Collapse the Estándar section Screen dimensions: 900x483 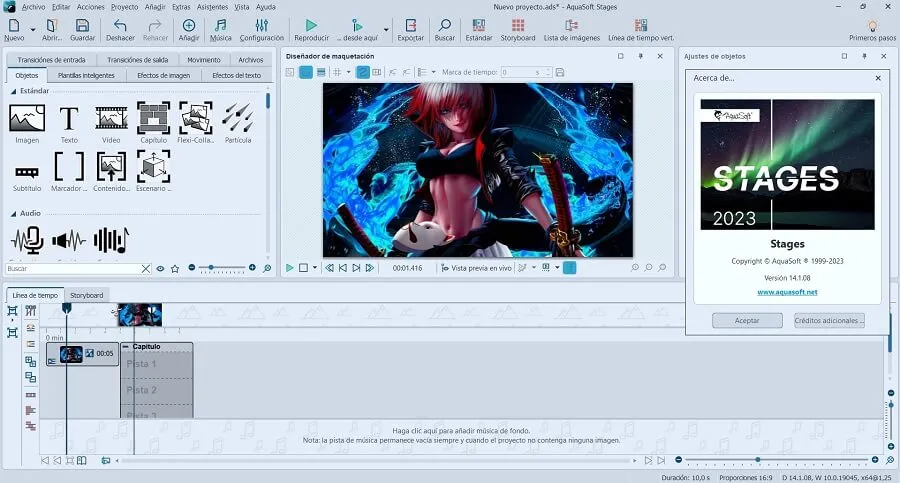13,91
